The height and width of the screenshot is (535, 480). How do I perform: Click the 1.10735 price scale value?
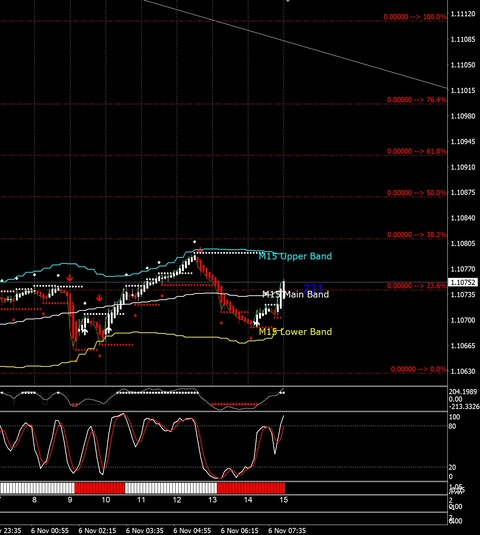click(463, 294)
